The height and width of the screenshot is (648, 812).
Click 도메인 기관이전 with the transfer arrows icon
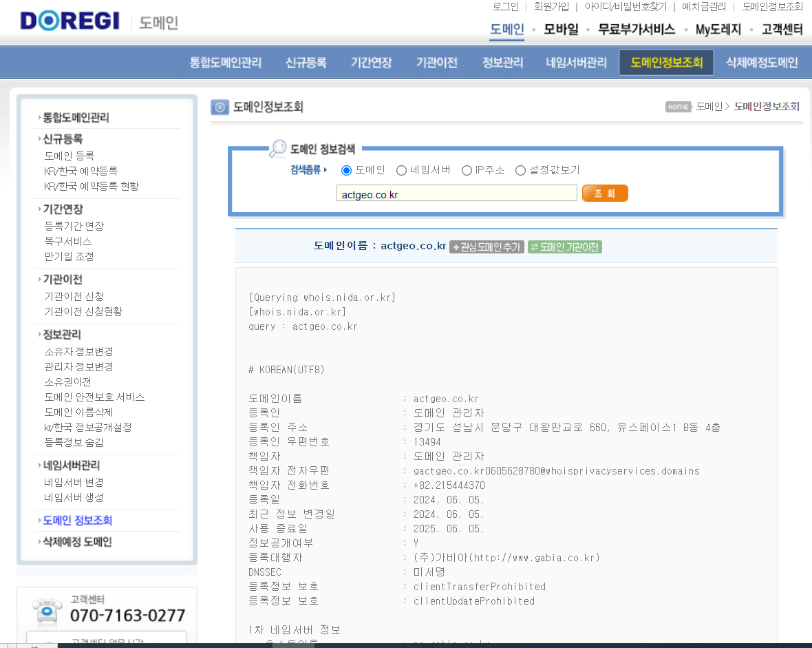(564, 246)
